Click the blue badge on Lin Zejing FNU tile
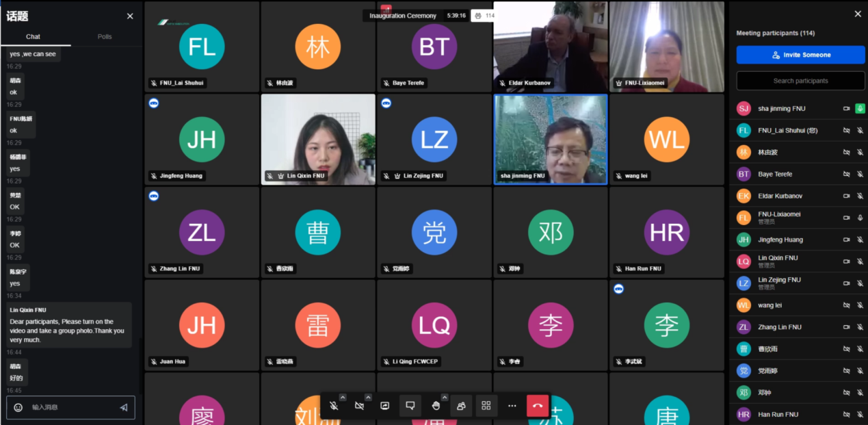 (x=386, y=103)
